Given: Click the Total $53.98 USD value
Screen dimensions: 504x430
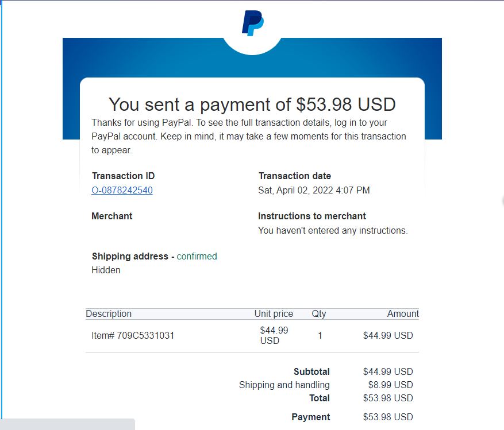Looking at the screenshot, I should (x=388, y=398).
